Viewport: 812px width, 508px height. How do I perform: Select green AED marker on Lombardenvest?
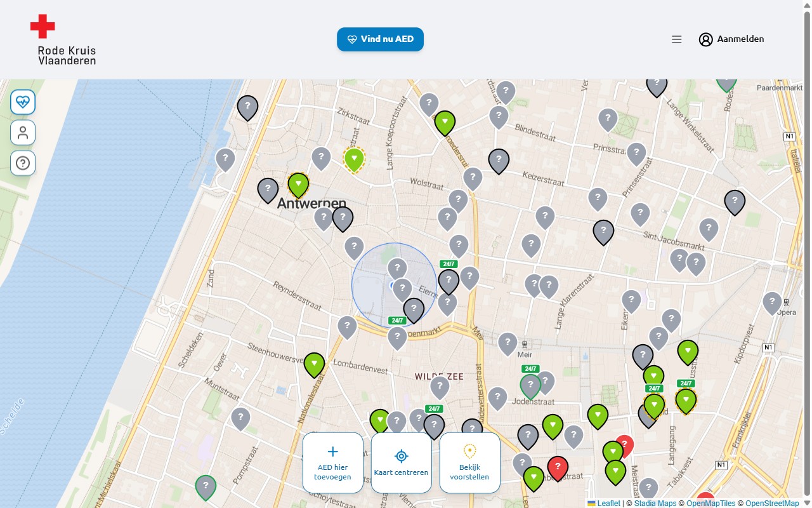point(314,365)
